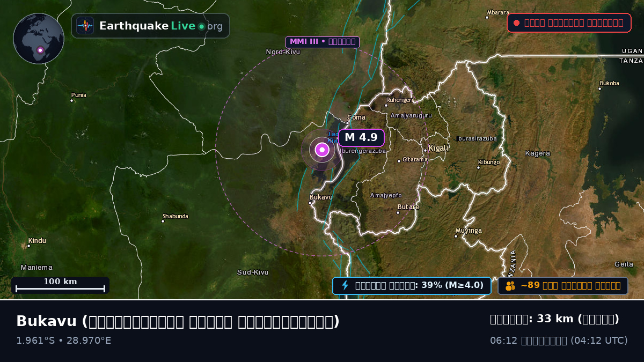
Task: Click the Butare city label
Action: [x=408, y=207]
